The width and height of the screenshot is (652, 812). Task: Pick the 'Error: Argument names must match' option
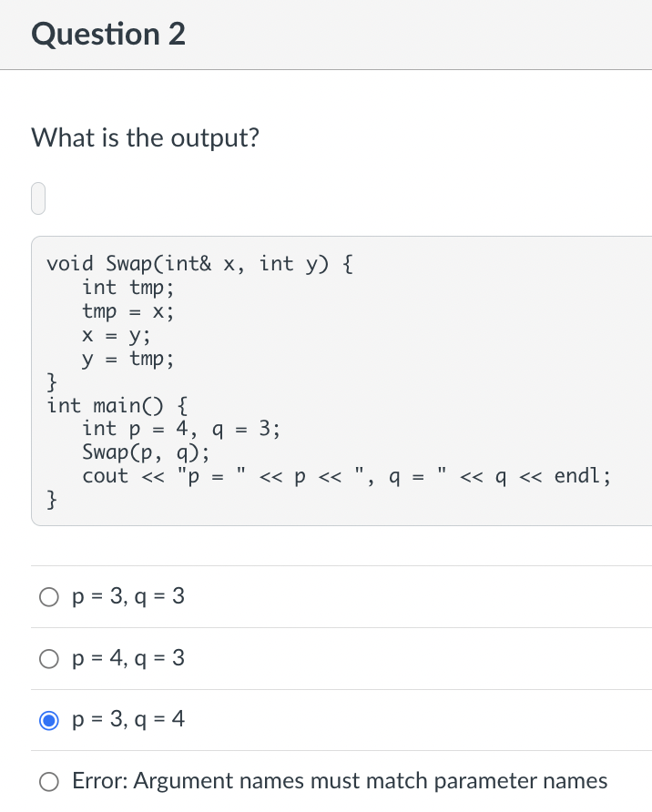(x=49, y=781)
